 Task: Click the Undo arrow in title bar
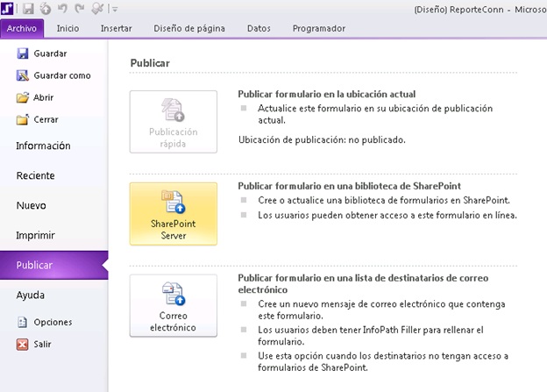(62, 9)
